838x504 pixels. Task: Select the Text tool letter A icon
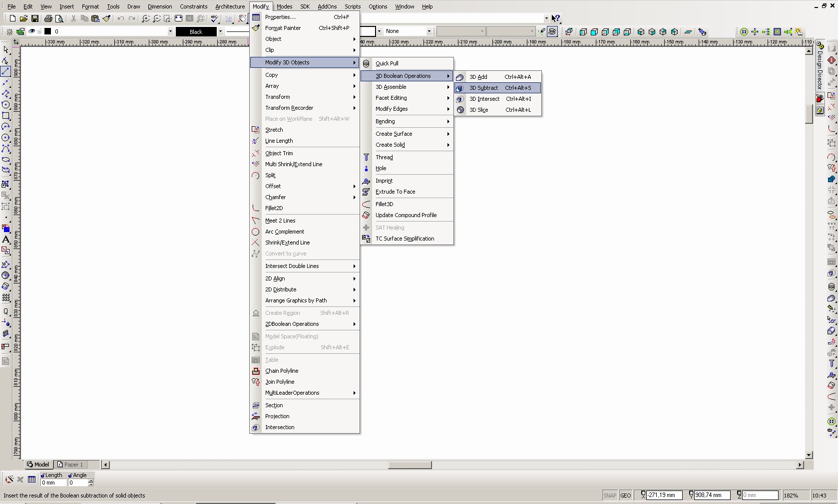6,240
